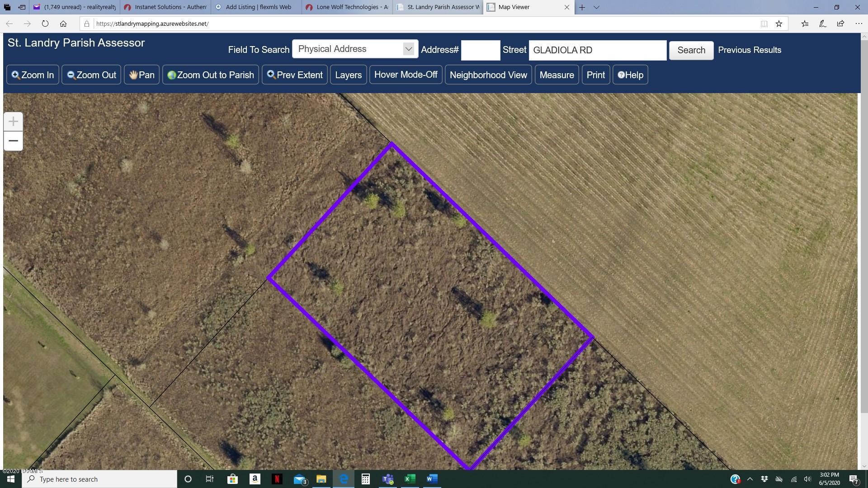Open Word from the taskbar
This screenshot has width=868, height=488.
click(432, 479)
